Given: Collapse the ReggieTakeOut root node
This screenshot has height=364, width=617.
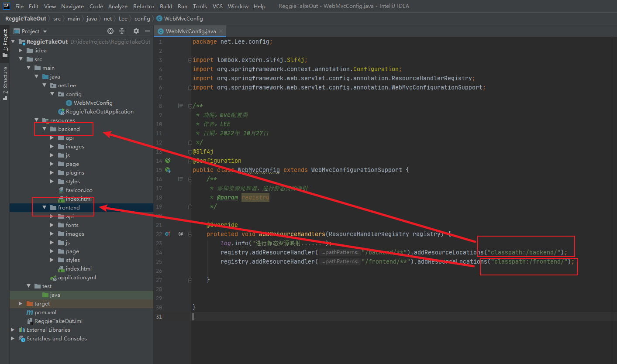Looking at the screenshot, I should [x=13, y=42].
